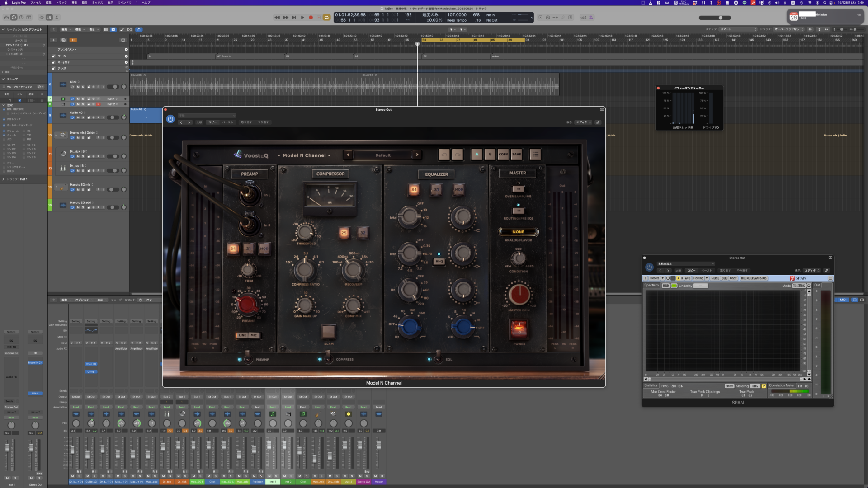
Task: Go to next VoosteQ preset arrow
Action: 417,155
